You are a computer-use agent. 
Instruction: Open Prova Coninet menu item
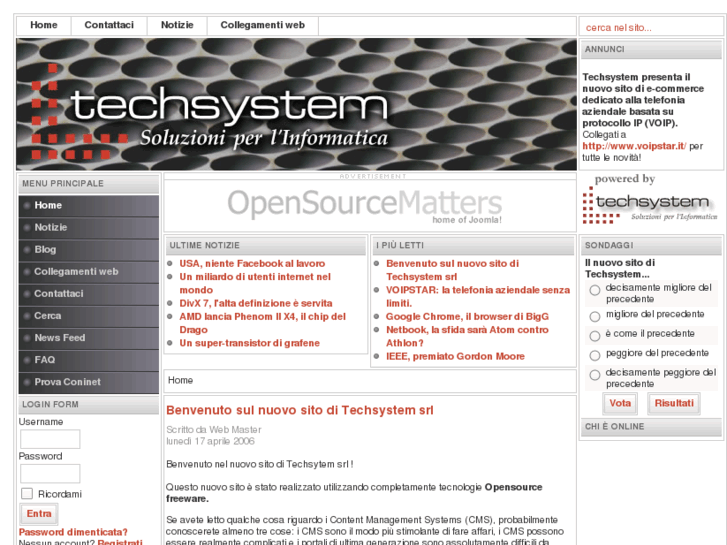pos(89,382)
